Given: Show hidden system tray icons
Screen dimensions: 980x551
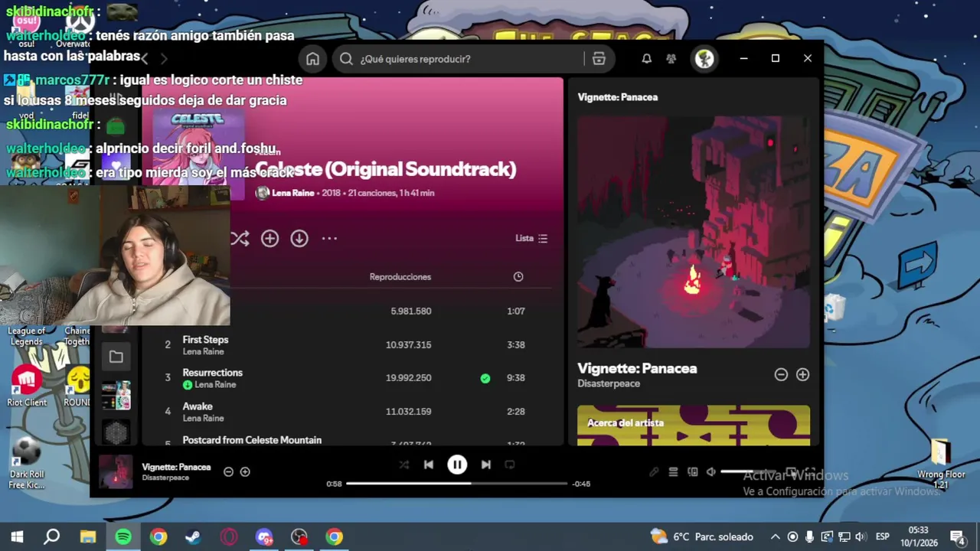Looking at the screenshot, I should (775, 536).
